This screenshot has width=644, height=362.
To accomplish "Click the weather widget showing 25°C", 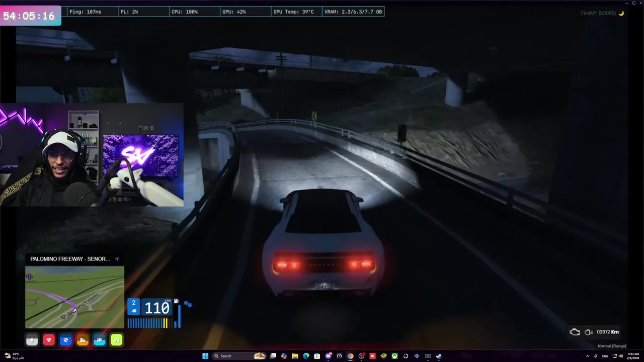I will point(14,356).
